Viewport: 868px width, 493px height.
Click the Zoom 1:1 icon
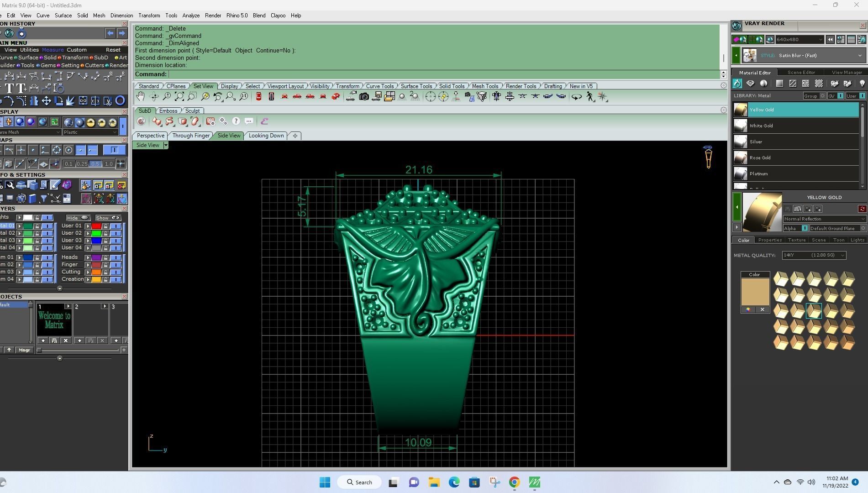click(244, 96)
